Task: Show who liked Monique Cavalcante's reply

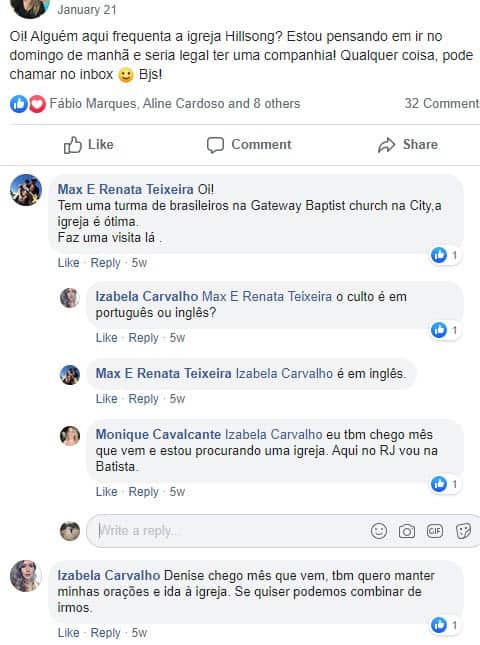Action: [x=445, y=484]
